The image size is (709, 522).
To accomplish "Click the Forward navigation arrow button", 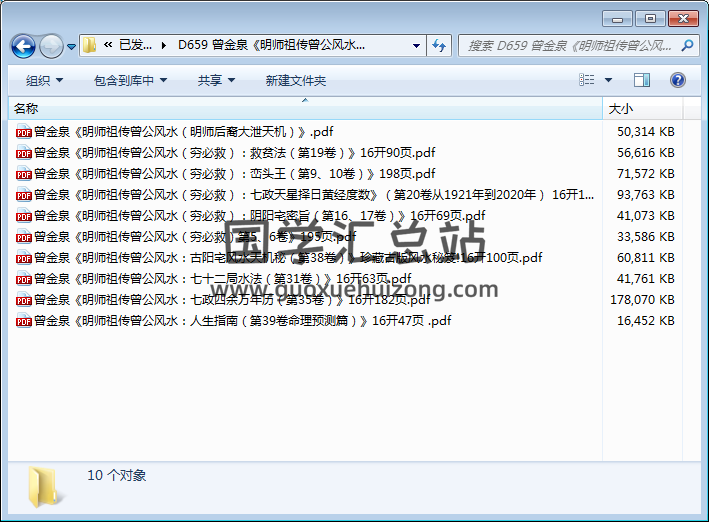I will 50,46.
